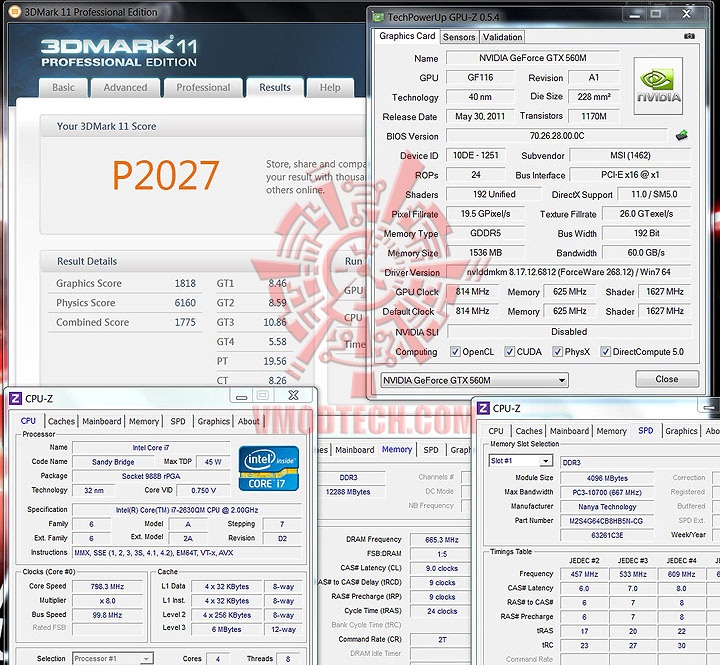Click the Intel Core i7 badge in CPU-Z
The image size is (720, 665).
[x=269, y=468]
